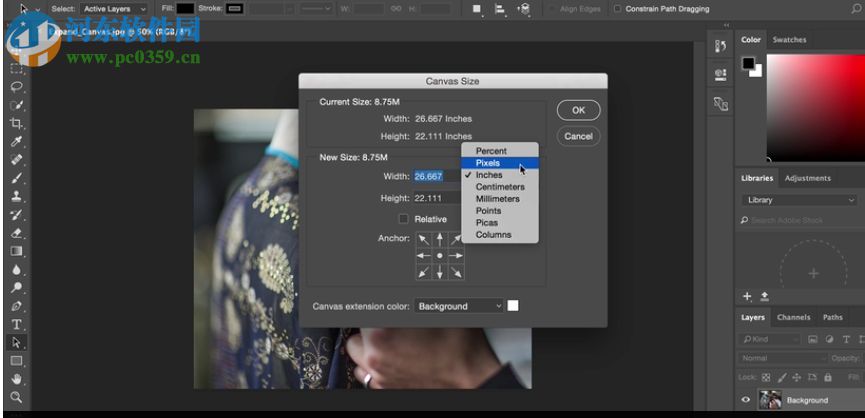Choose Pixels from the units menu
The image size is (865, 418).
pyautogui.click(x=500, y=163)
